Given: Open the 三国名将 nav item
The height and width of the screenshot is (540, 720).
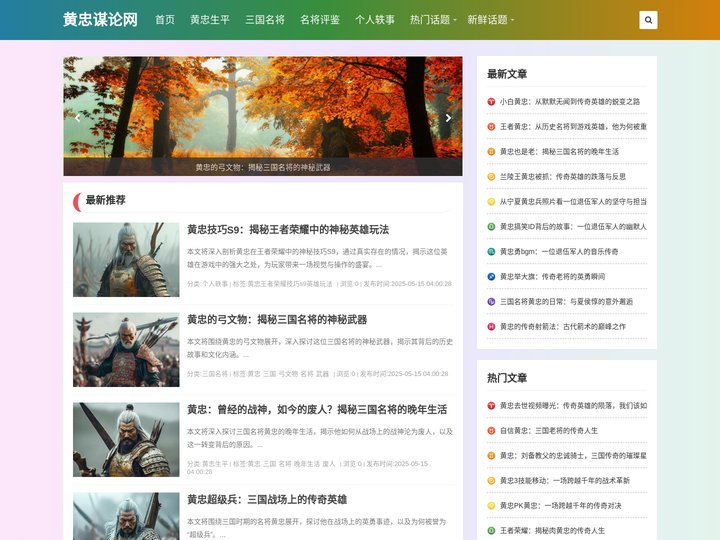Looking at the screenshot, I should (265, 20).
